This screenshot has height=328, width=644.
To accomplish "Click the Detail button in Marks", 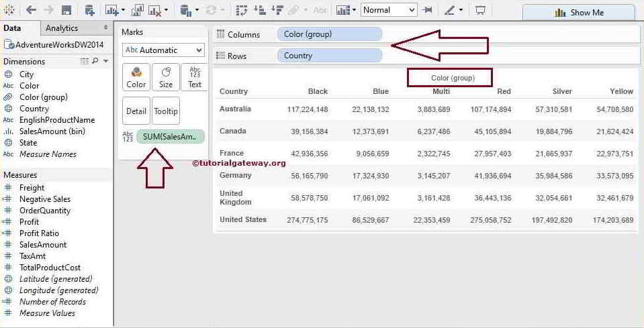I will click(136, 111).
